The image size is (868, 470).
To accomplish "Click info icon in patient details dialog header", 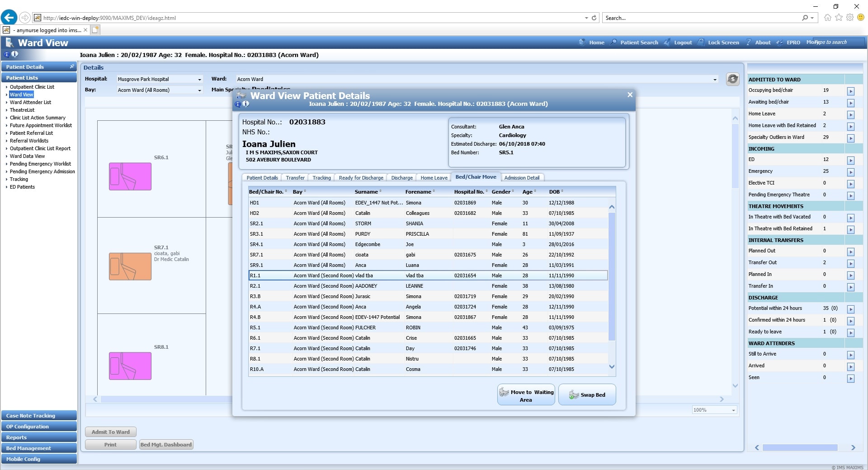I will click(x=246, y=104).
